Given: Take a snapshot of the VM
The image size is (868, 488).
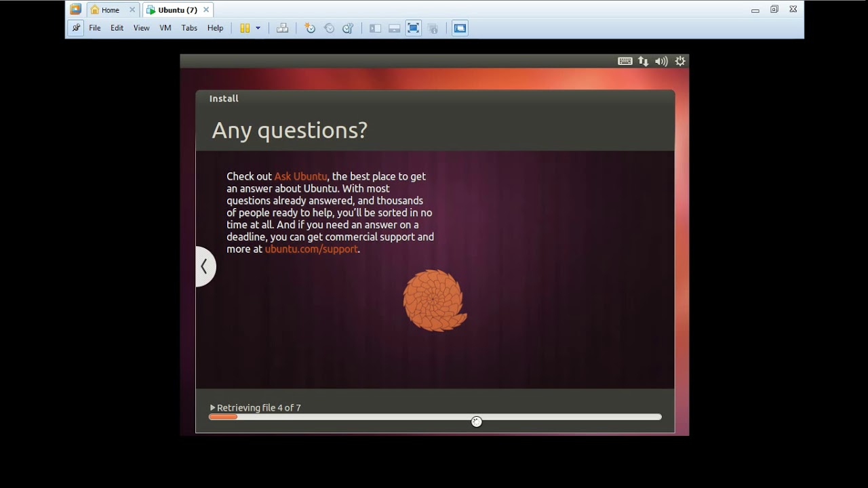Looking at the screenshot, I should coord(310,28).
